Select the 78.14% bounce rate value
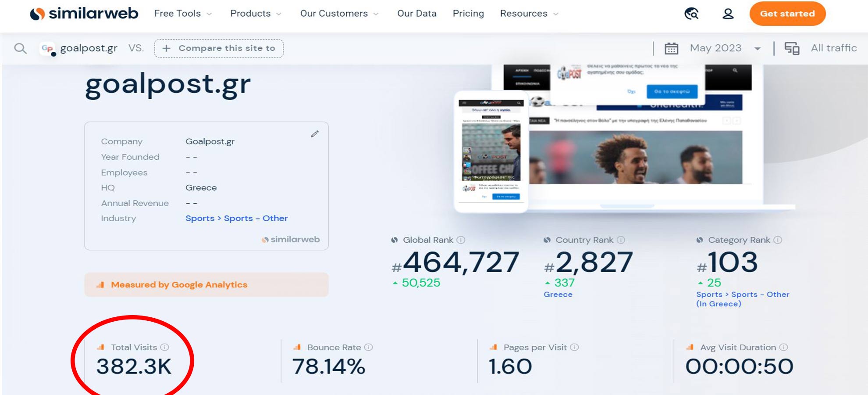The image size is (868, 395). pos(329,366)
